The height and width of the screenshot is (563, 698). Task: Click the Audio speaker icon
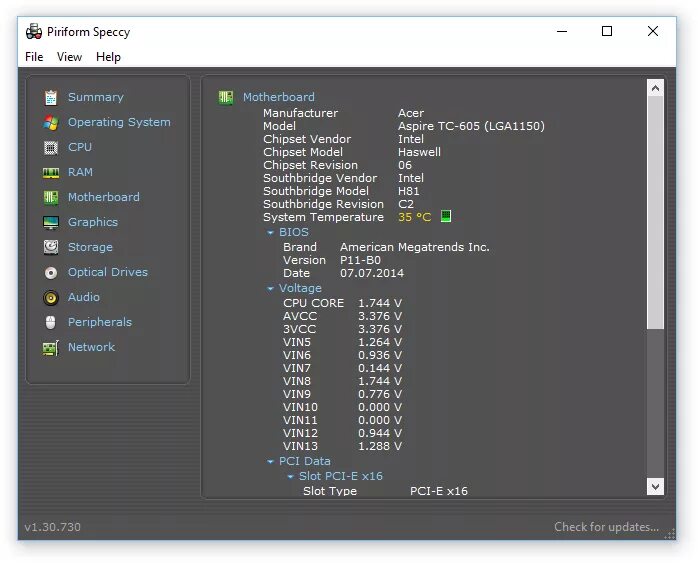51,297
